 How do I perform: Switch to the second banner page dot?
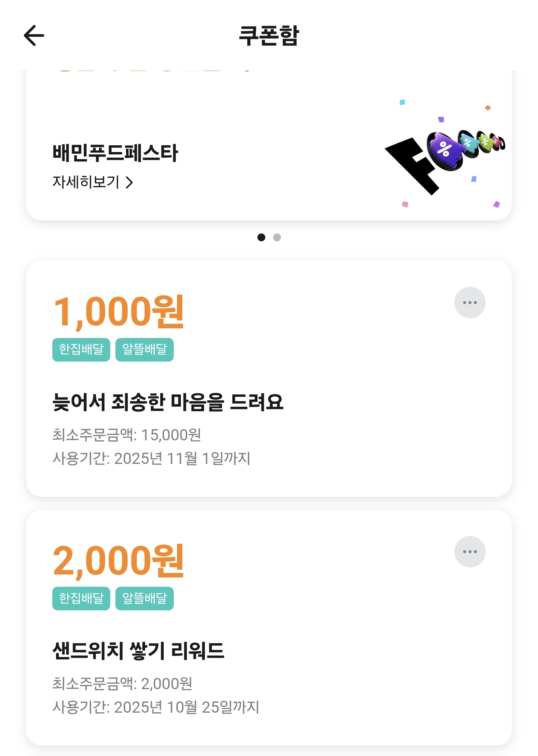tap(277, 238)
